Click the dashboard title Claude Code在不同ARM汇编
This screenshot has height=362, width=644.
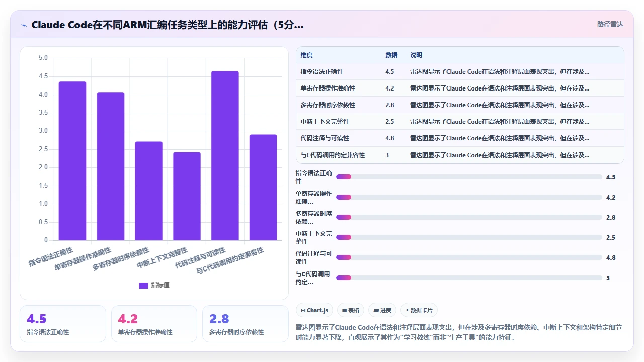pyautogui.click(x=168, y=25)
